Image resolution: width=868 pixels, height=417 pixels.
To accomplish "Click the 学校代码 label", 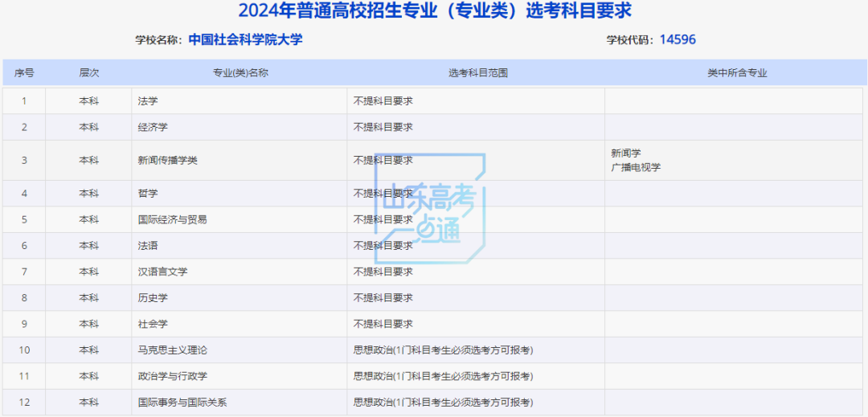I will pyautogui.click(x=631, y=40).
